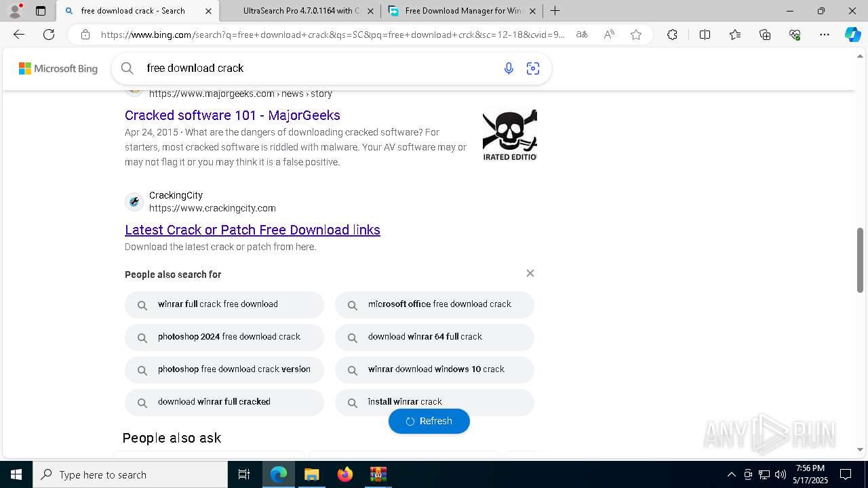868x488 pixels.
Task: Add page to favorites star icon
Action: [x=636, y=35]
